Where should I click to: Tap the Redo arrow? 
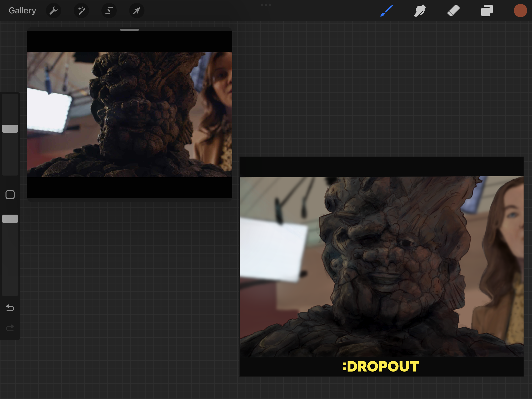coord(10,328)
